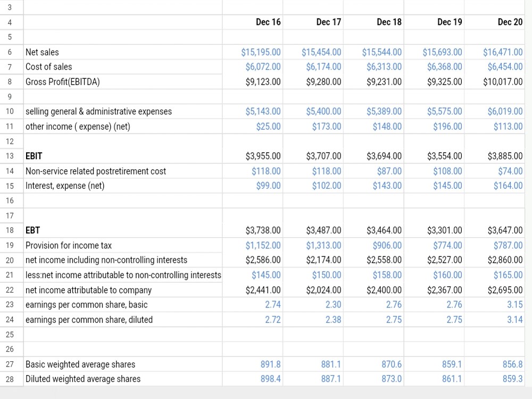
Task: Click Dec 20 basic earnings per share 3.15
Action: point(494,304)
